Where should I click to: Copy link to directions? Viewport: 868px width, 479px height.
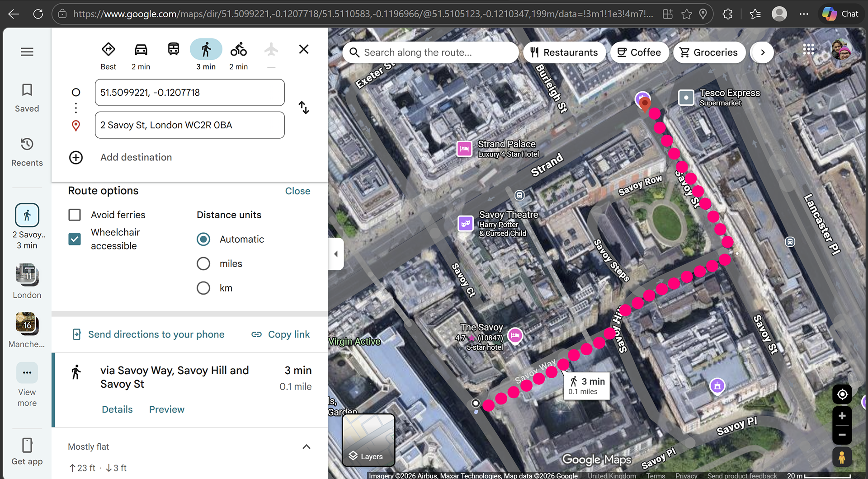click(x=281, y=334)
